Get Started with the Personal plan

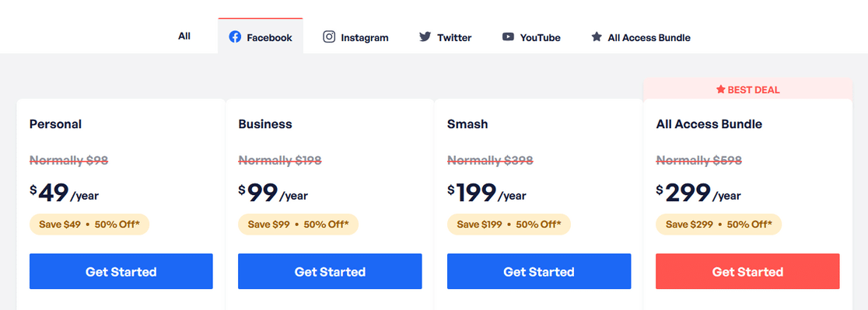[x=121, y=271]
